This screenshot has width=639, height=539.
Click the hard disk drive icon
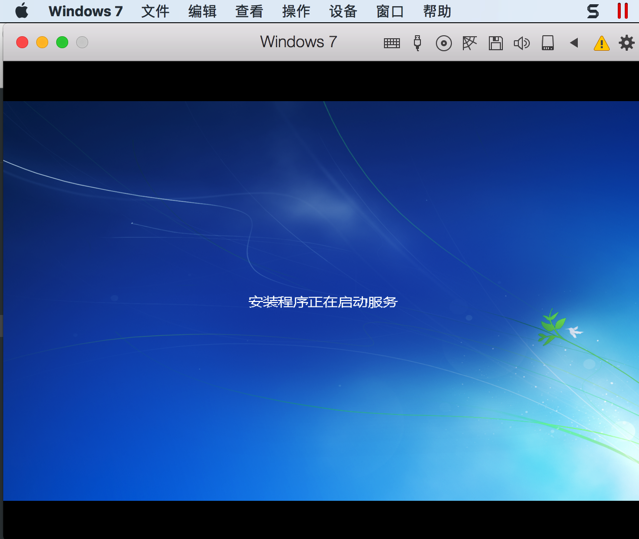[x=548, y=43]
